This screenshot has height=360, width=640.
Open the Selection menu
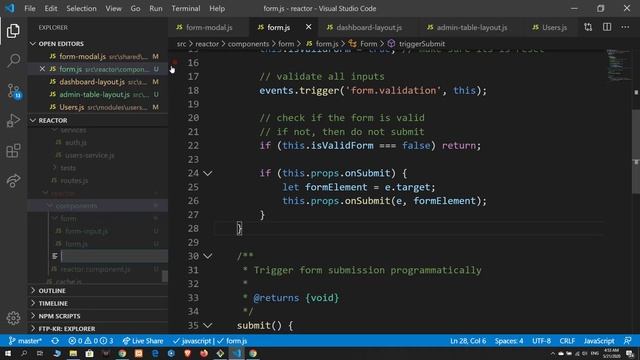coord(81,8)
